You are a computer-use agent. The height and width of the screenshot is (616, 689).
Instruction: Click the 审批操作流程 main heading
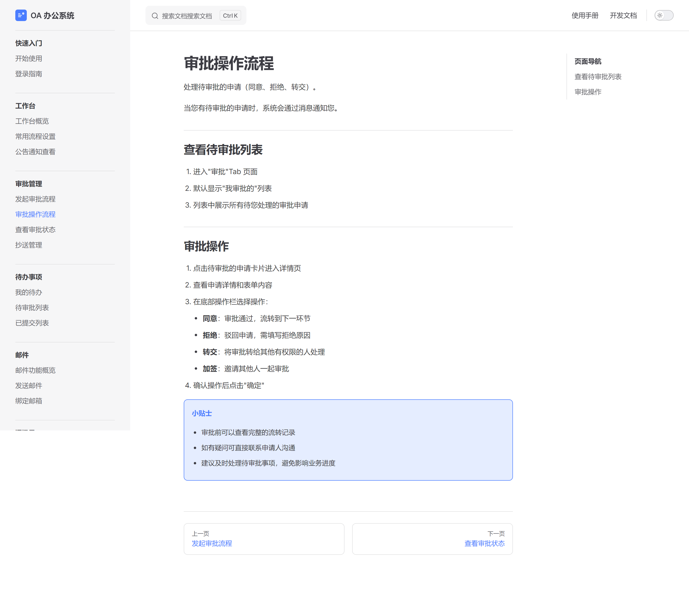(x=228, y=63)
